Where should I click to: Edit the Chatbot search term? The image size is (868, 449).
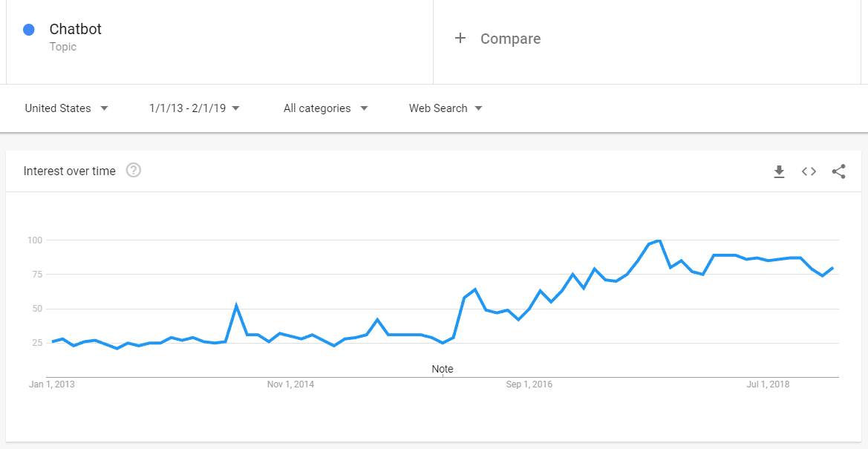pyautogui.click(x=76, y=30)
